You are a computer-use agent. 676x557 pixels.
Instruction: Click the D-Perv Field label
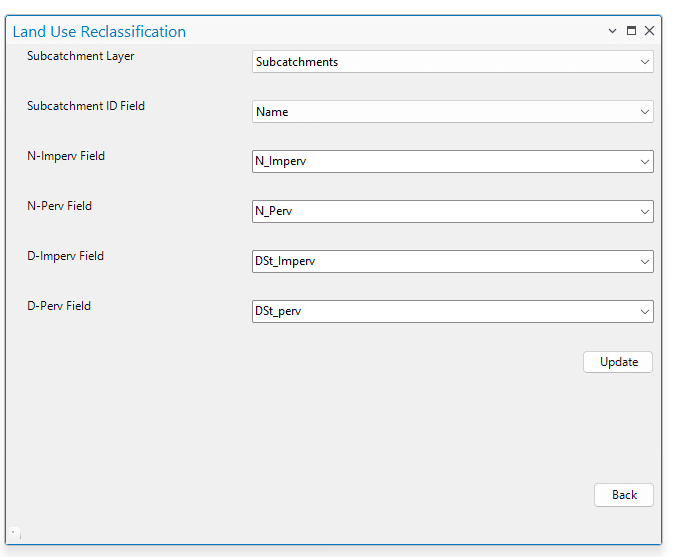click(59, 306)
